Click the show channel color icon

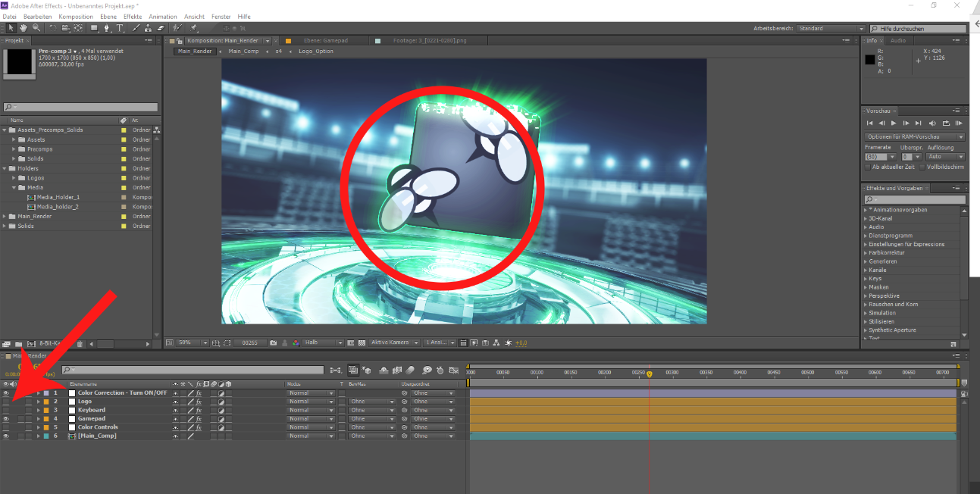pyautogui.click(x=296, y=342)
